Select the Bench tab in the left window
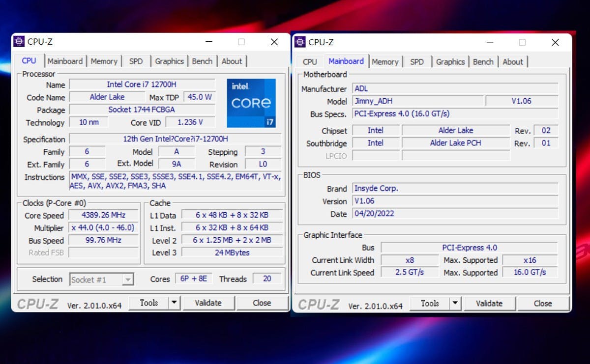The width and height of the screenshot is (590, 364). tap(202, 61)
